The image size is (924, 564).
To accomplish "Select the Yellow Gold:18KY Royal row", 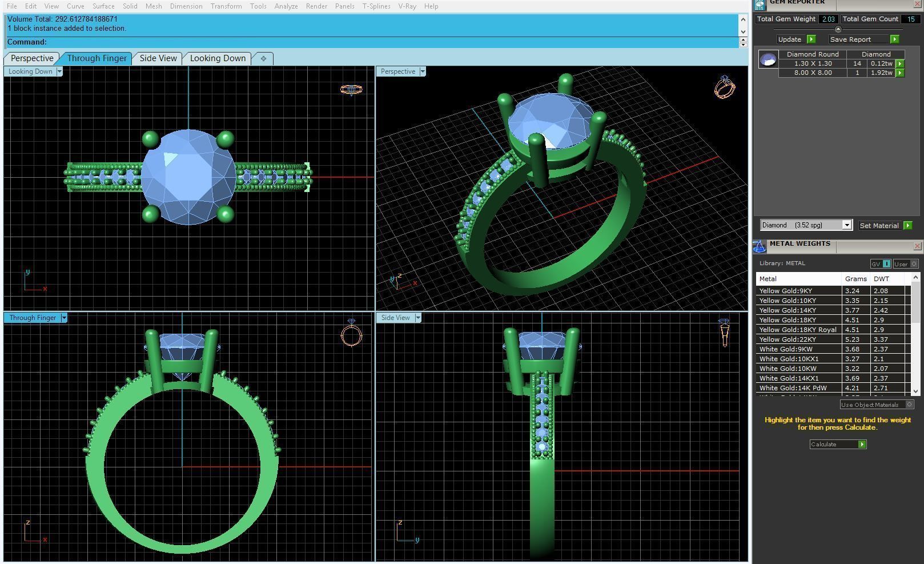I will [834, 330].
